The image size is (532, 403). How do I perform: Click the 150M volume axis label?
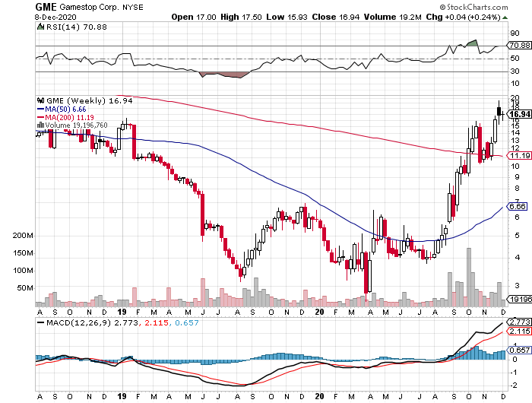[23, 253]
